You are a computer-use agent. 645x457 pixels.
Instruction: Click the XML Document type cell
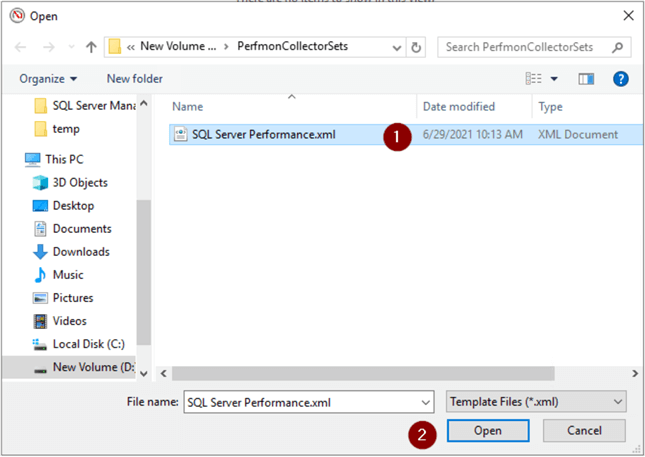pos(578,135)
